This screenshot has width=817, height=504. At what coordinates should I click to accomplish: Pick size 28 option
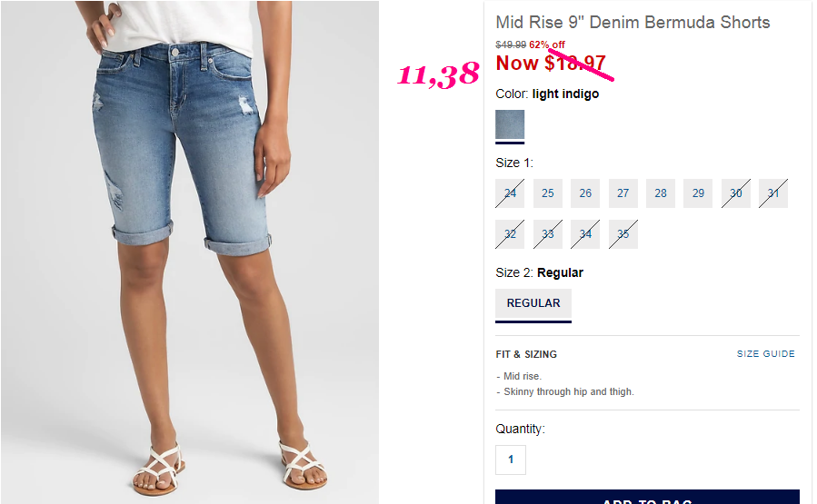click(661, 193)
